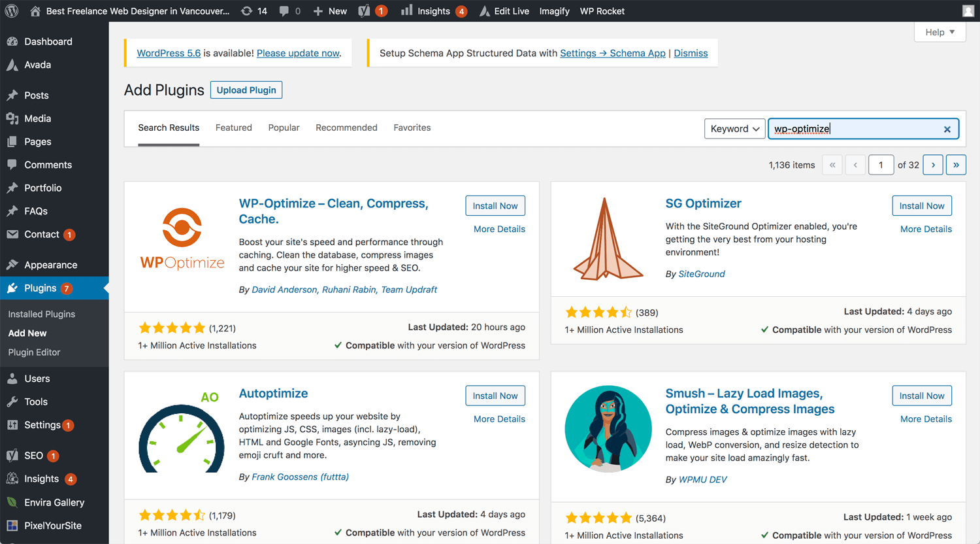Install the SG Optimizer plugin
Viewport: 980px width, 544px height.
(x=922, y=206)
